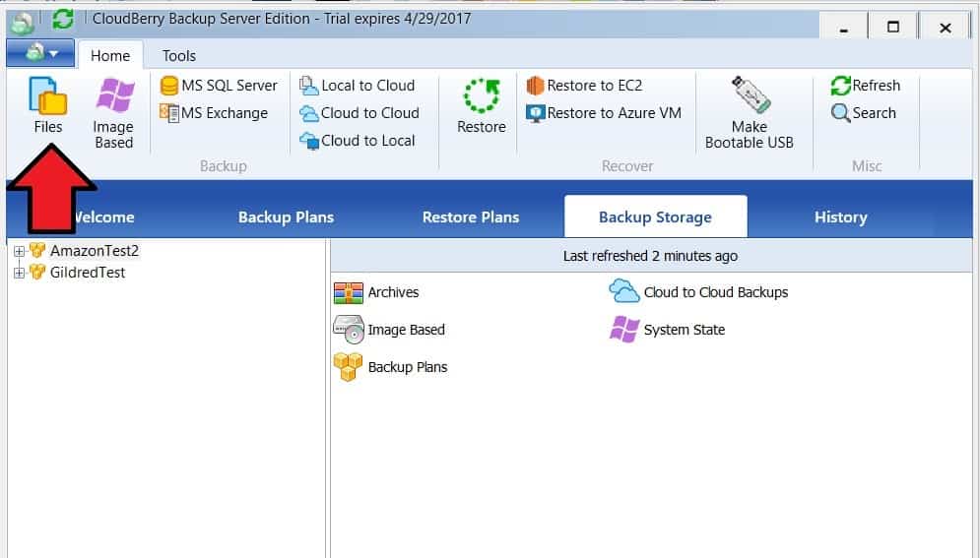
Task: Open the application menu dropdown
Action: pyautogui.click(x=40, y=54)
